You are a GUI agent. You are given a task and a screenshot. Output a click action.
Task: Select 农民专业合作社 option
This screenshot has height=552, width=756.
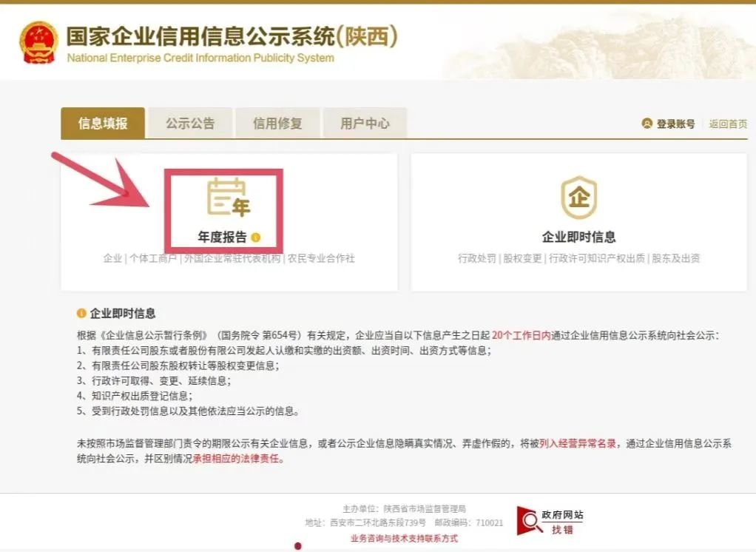click(321, 258)
